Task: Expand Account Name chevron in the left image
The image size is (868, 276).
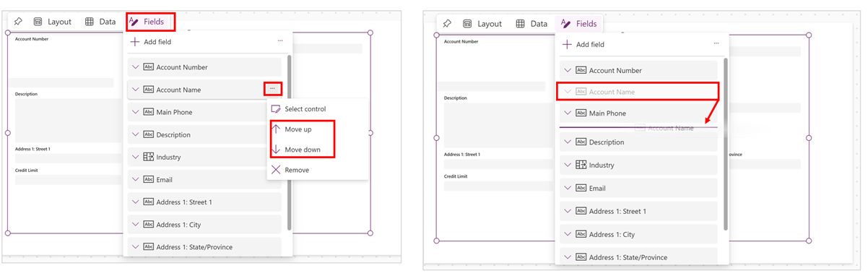Action: pos(135,90)
